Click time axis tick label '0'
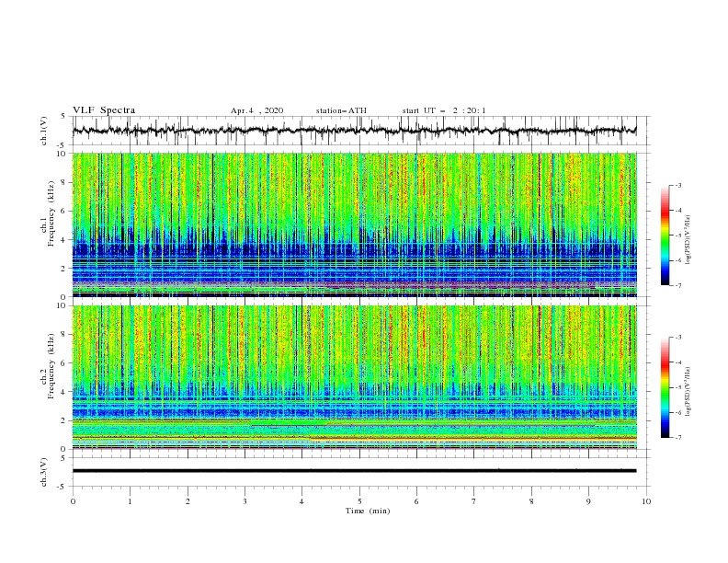The height and width of the screenshot is (563, 728). click(73, 501)
